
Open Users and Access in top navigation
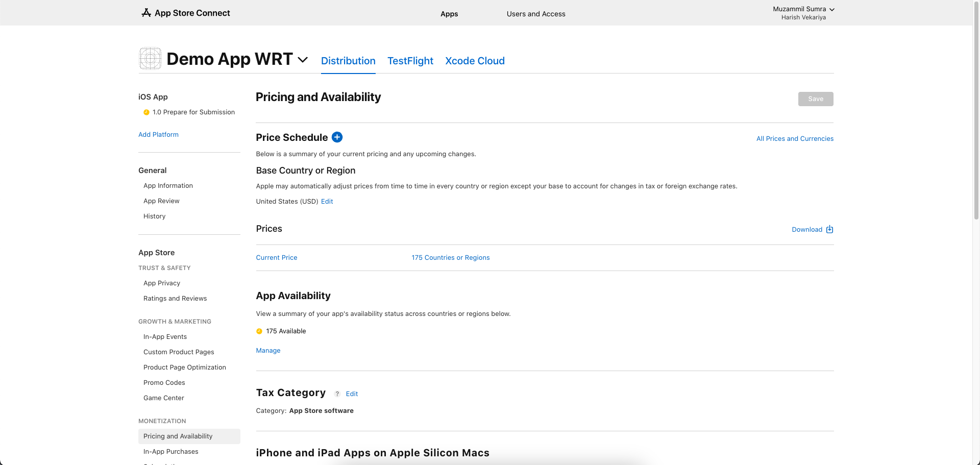[x=536, y=14]
